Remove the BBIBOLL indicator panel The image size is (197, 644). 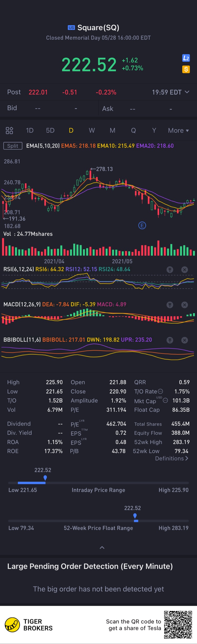click(x=185, y=340)
